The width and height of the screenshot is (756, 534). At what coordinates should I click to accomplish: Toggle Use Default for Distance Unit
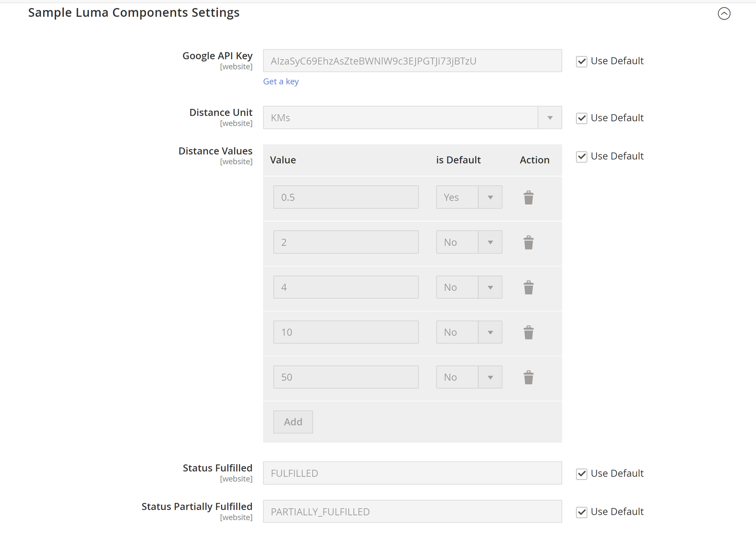pyautogui.click(x=582, y=118)
